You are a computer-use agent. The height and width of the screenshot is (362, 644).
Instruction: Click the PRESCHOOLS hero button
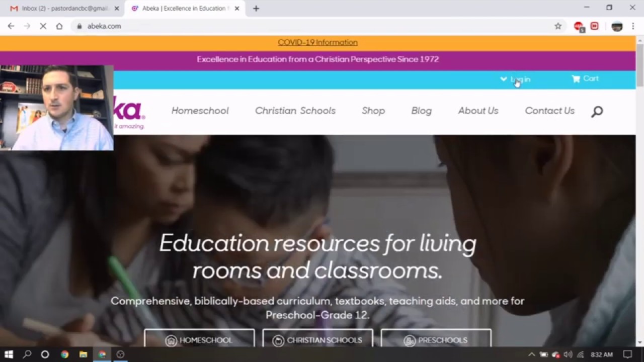pos(436,339)
